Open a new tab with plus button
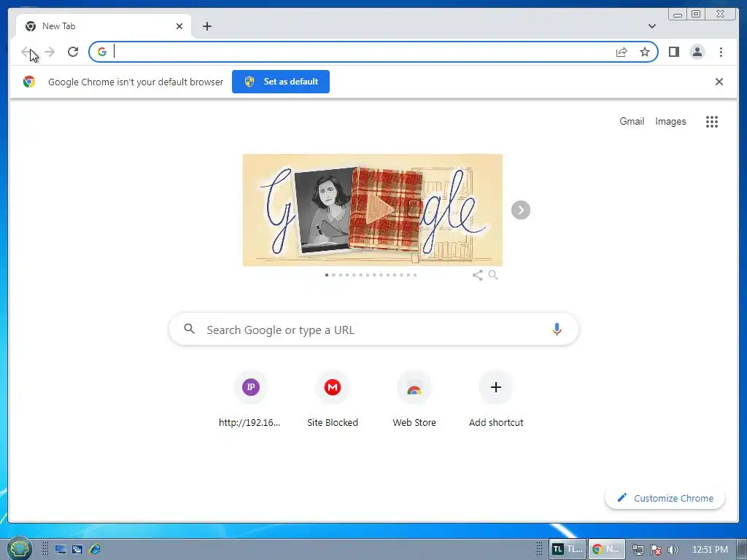This screenshot has width=747, height=560. [206, 26]
